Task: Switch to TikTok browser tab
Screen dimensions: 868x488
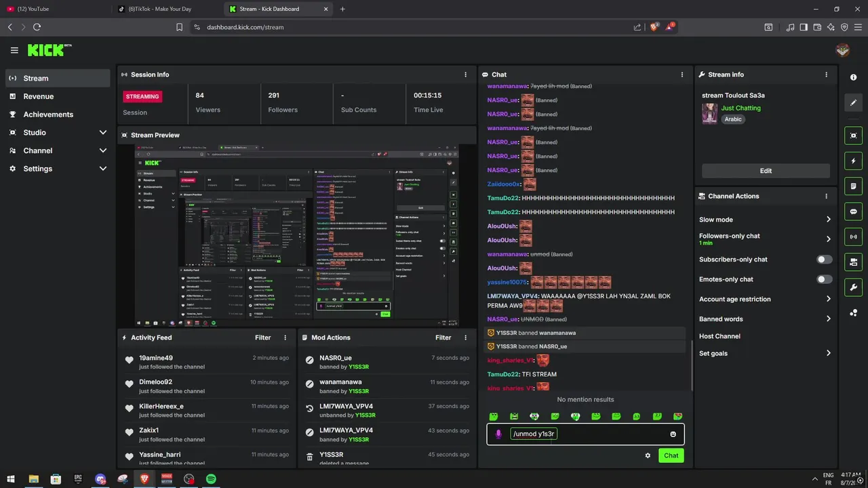Action: coord(168,9)
